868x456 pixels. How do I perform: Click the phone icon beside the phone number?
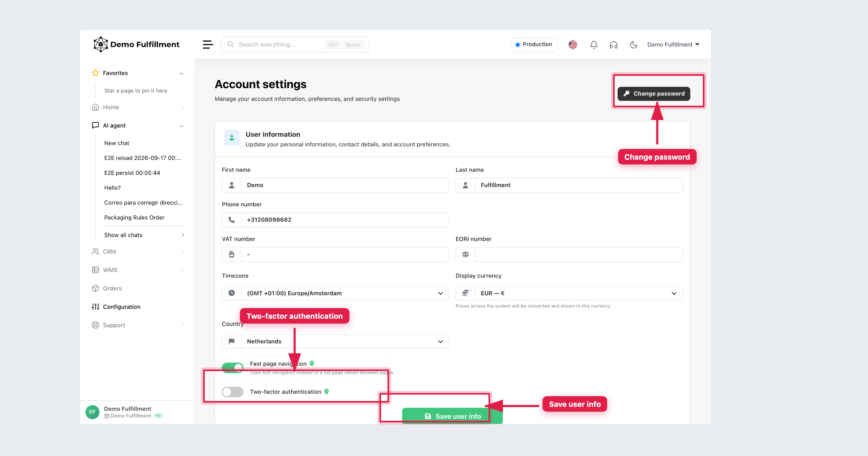tap(231, 220)
